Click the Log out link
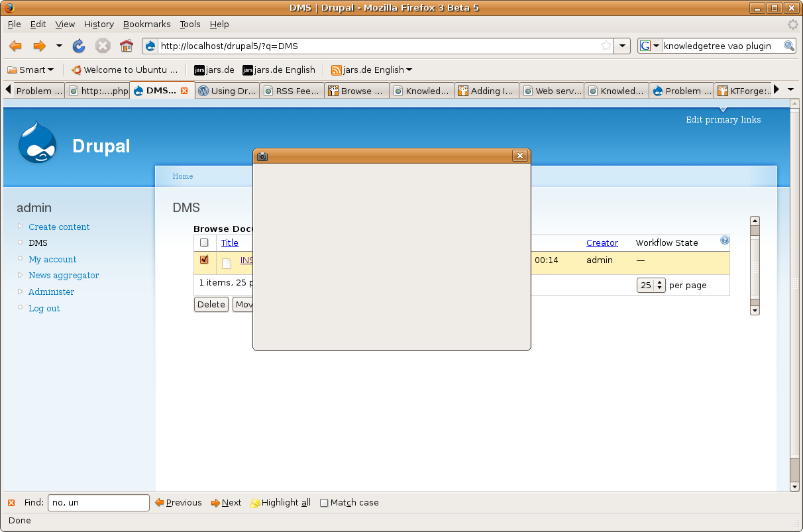803x532 pixels. (x=44, y=308)
